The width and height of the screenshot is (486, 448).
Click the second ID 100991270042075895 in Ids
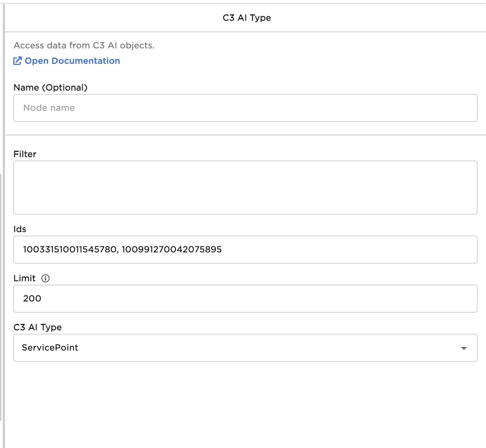(x=171, y=250)
